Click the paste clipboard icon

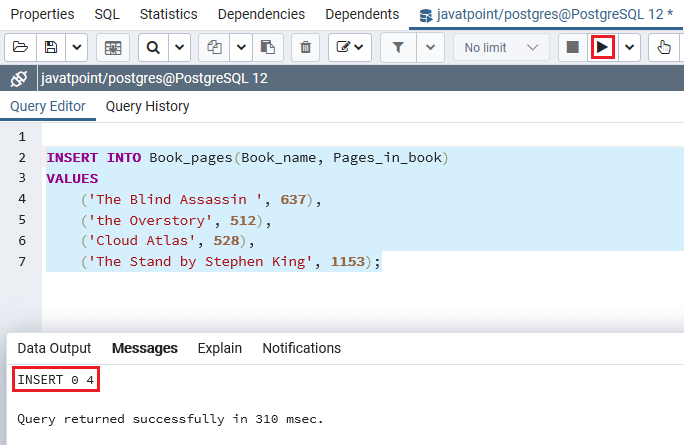267,47
